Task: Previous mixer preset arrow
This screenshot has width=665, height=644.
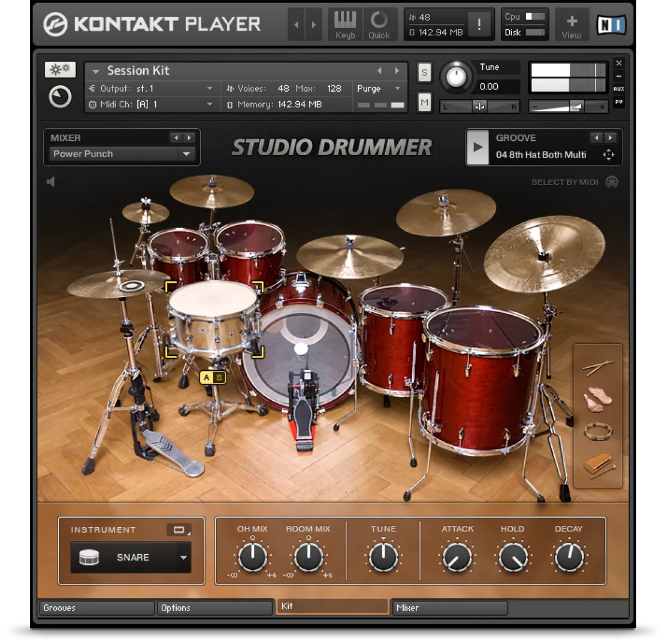Action: 176,138
